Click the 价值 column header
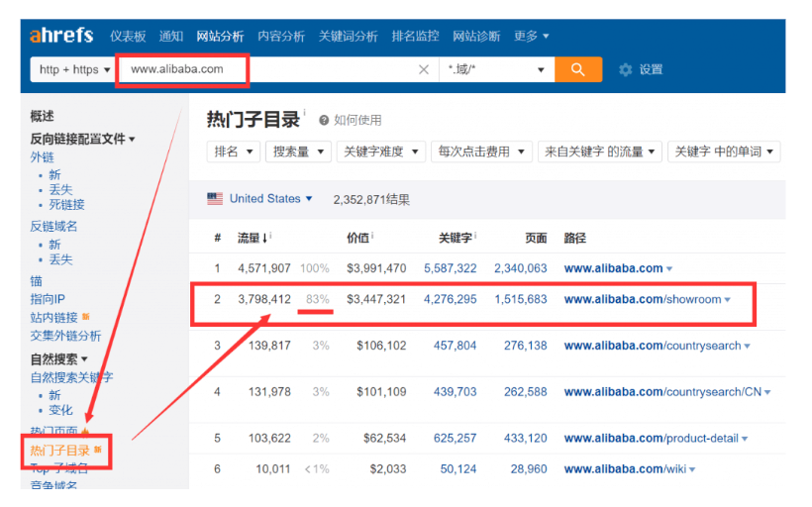 (x=357, y=238)
